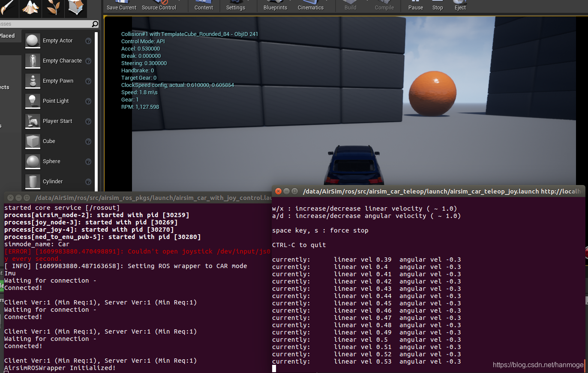588x373 pixels.
Task: Click the Cylinder label
Action: [53, 182]
